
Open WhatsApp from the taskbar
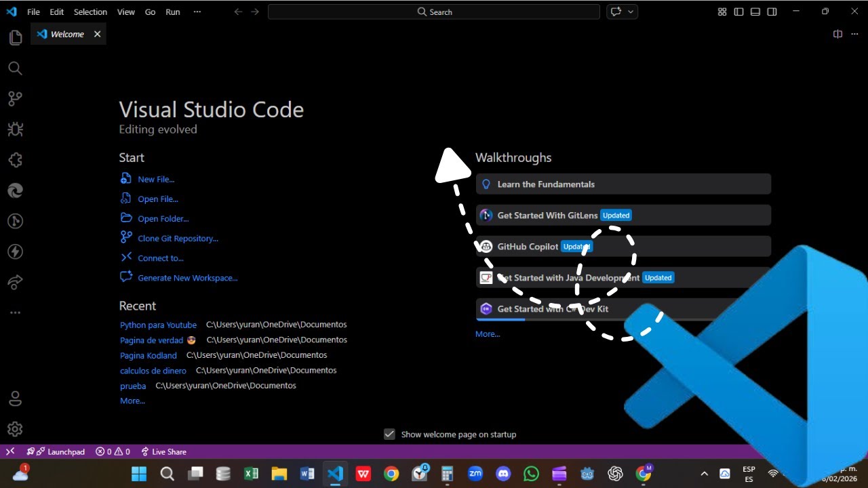[531, 474]
